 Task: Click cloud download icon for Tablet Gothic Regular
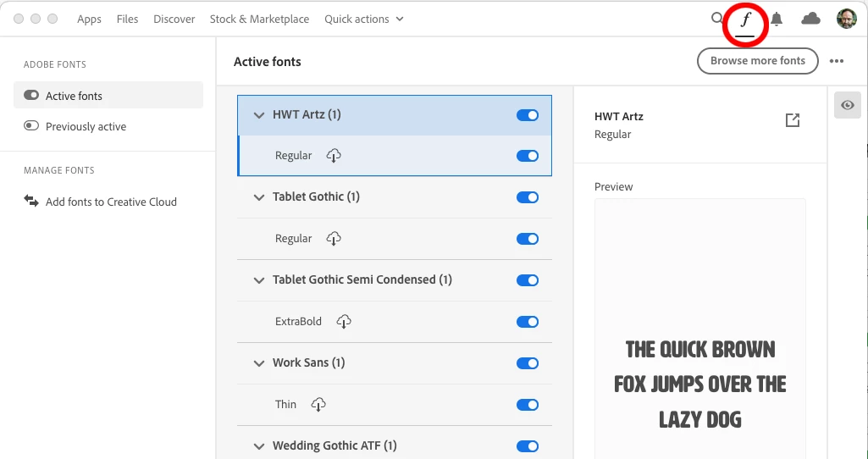tap(334, 239)
